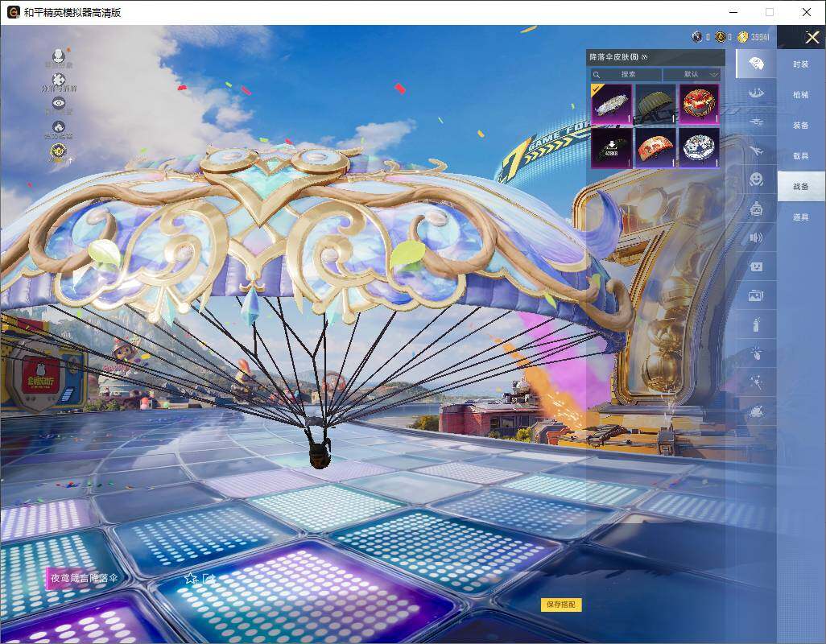Open the smiley emote category icon
This screenshot has height=644, width=826.
point(756,180)
